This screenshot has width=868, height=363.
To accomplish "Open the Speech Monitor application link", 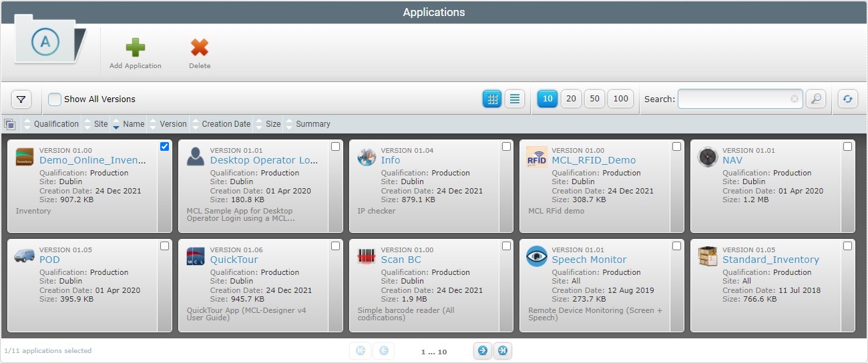I will click(x=589, y=260).
